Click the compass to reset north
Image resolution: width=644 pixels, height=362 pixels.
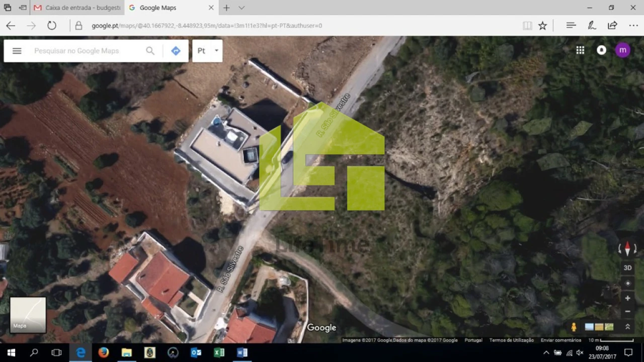(x=627, y=248)
